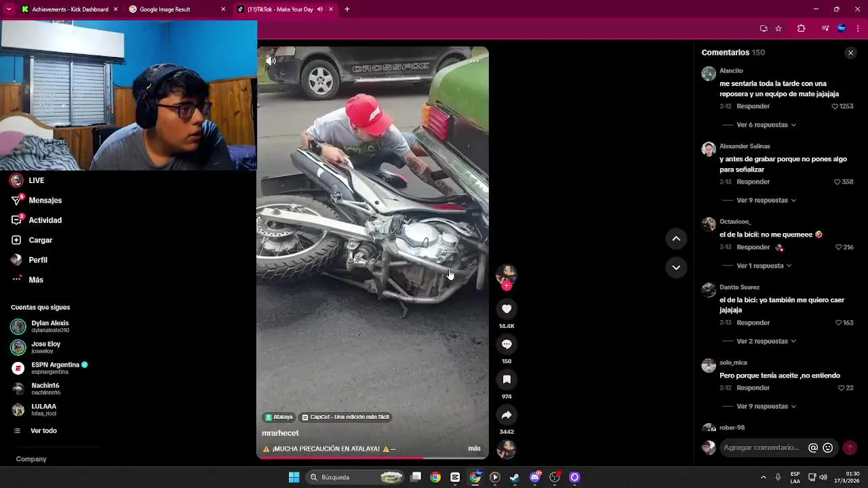
Task: Like Dantte Suarez's comment heart
Action: coord(839,323)
